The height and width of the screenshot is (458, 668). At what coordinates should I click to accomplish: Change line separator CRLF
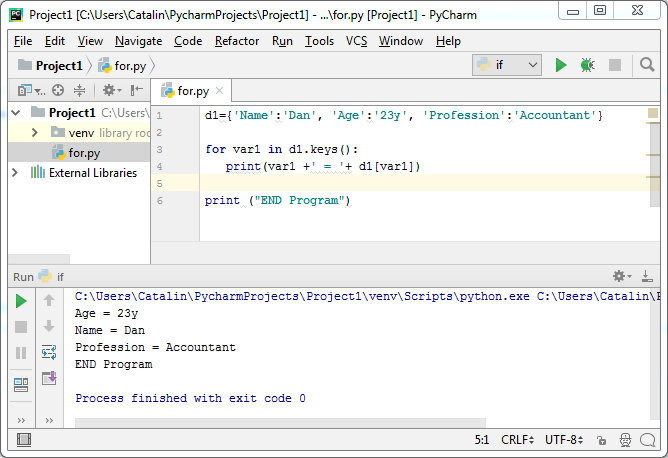coord(517,440)
